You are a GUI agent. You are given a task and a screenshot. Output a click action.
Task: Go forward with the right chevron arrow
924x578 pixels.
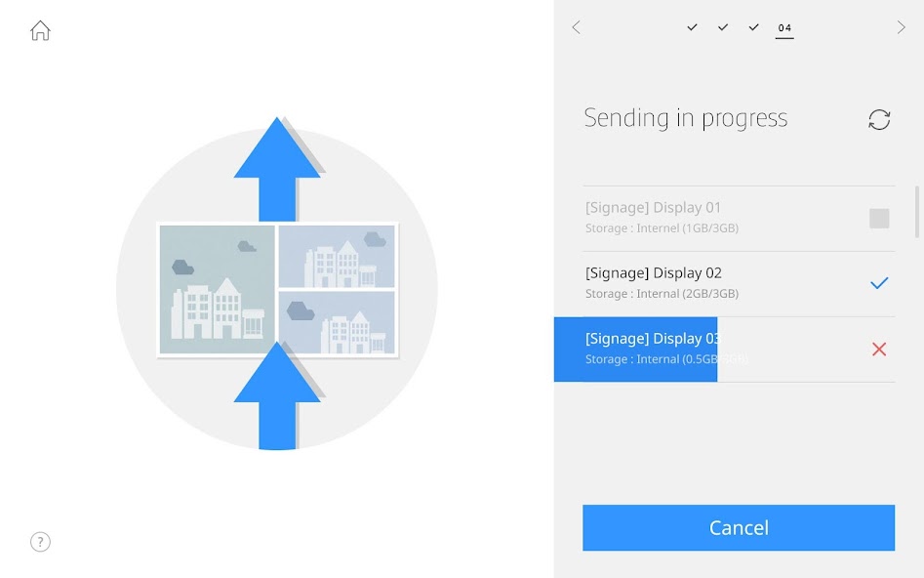(x=901, y=27)
